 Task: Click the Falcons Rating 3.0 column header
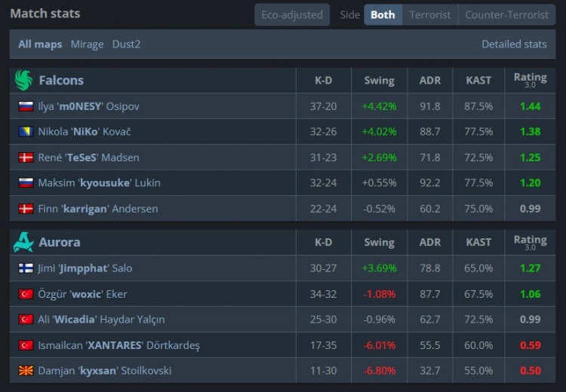pos(531,80)
